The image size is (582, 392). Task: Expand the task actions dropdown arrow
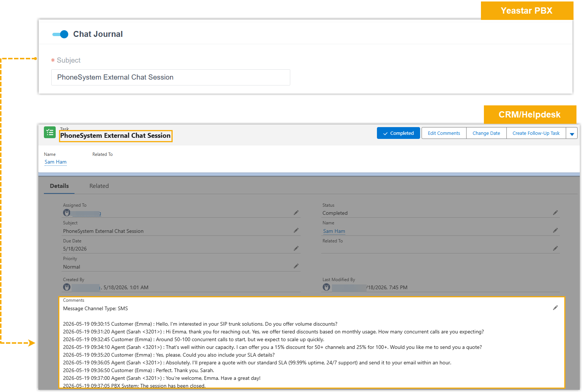[572, 133]
